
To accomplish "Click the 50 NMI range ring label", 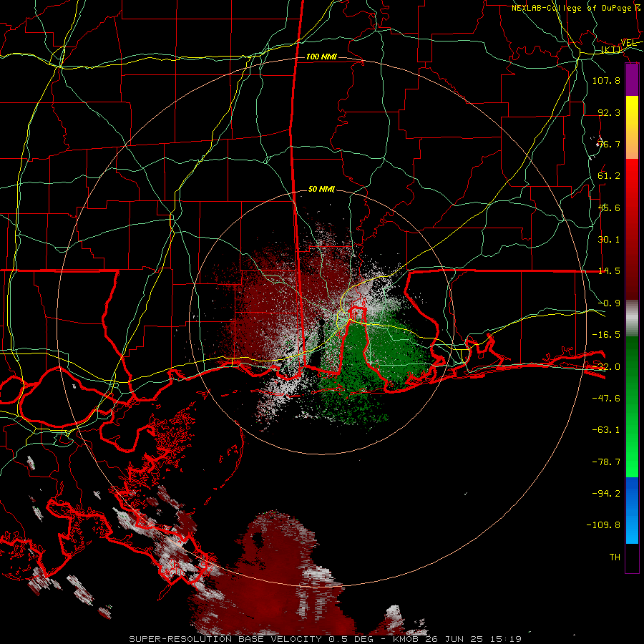I will pos(321,190).
